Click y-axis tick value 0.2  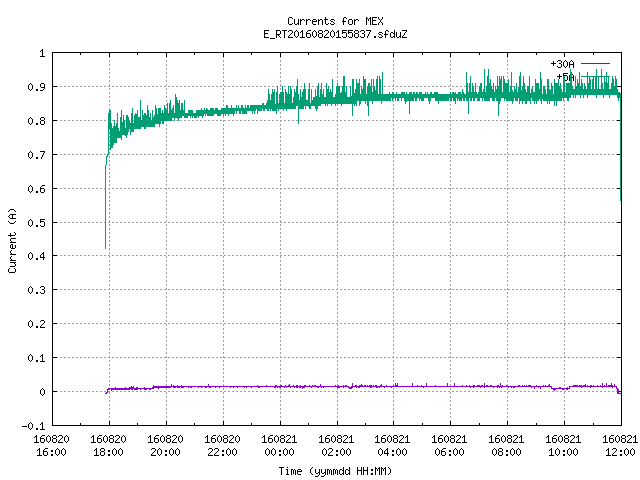pos(36,324)
